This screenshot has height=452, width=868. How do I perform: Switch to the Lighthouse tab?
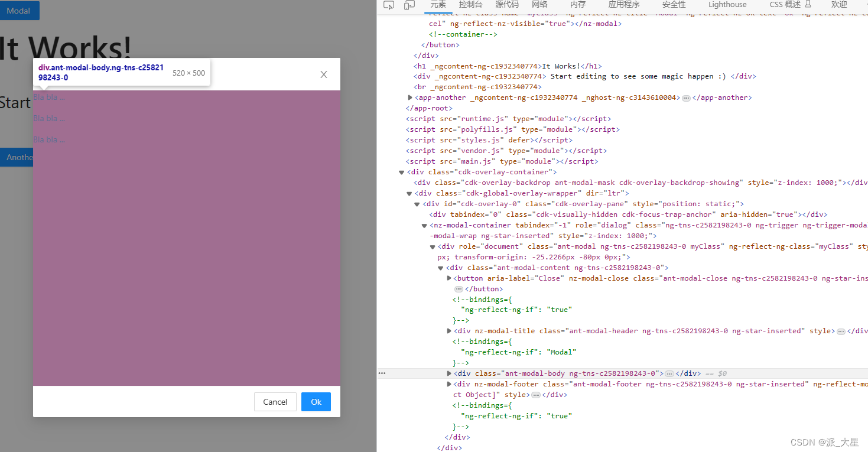(727, 5)
